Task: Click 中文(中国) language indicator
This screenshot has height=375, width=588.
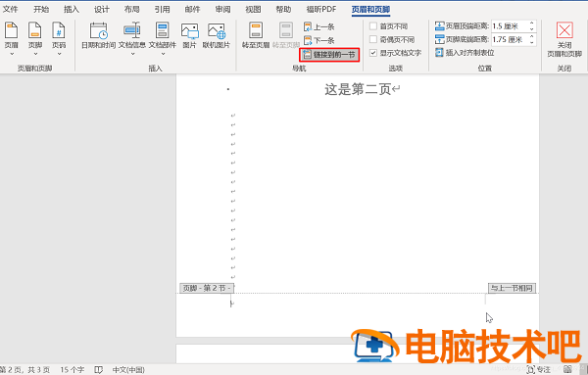Action: [128, 370]
